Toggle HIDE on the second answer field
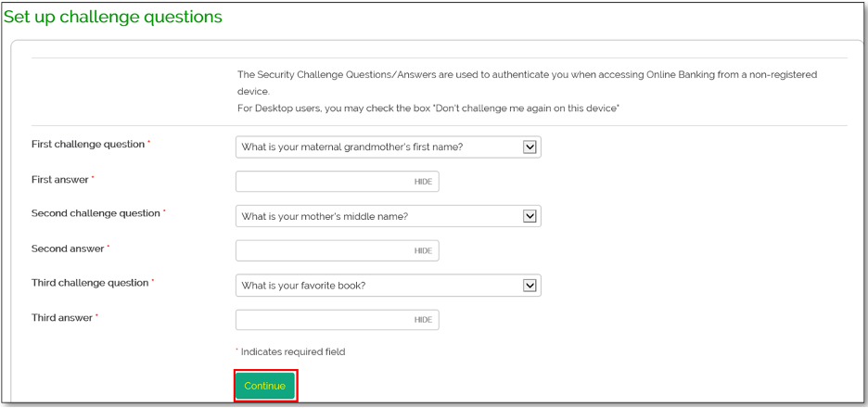The width and height of the screenshot is (868, 408). (423, 250)
